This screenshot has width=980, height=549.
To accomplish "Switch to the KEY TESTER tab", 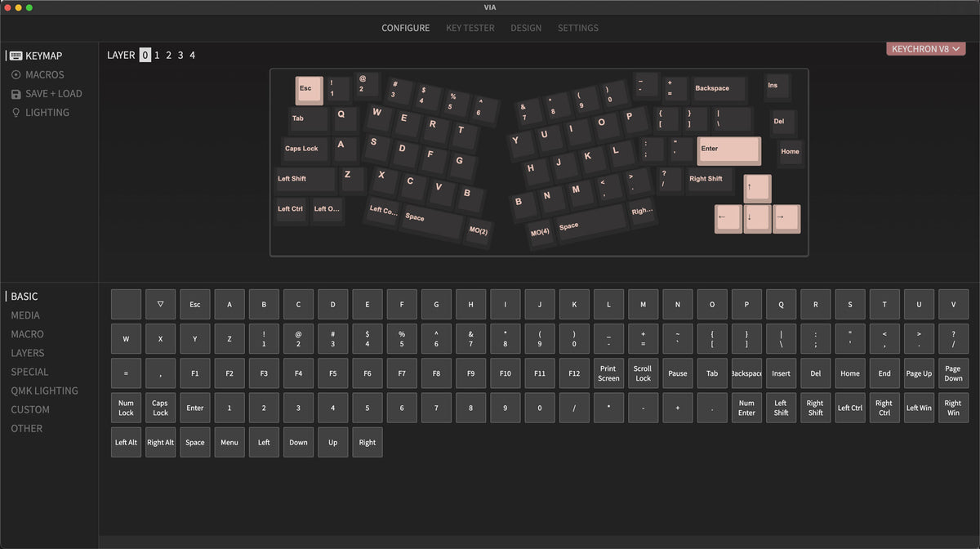I will [x=470, y=27].
